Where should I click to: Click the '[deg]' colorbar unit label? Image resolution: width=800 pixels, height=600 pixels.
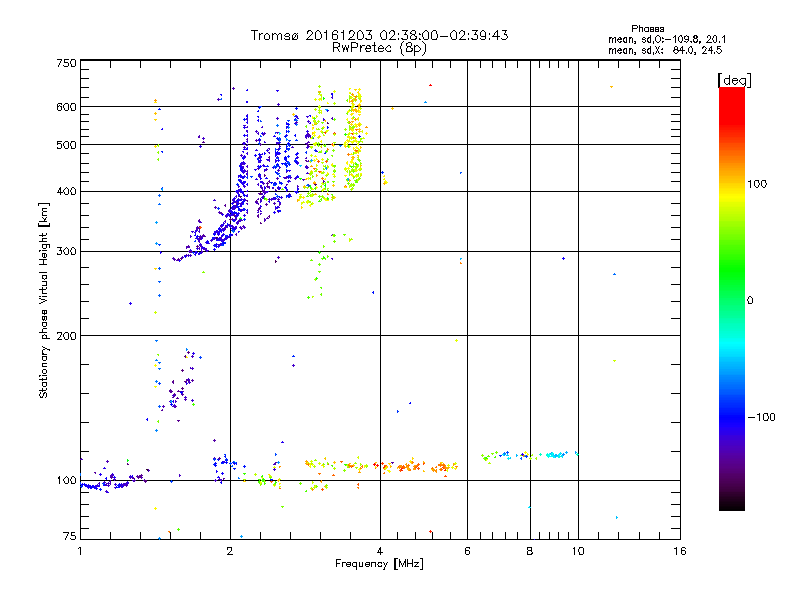pyautogui.click(x=734, y=80)
